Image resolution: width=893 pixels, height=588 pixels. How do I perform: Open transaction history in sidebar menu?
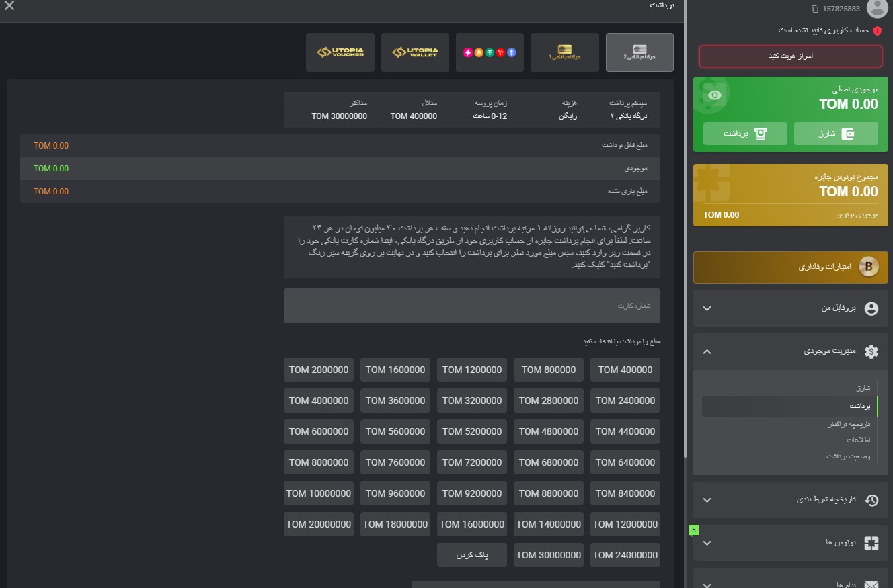(848, 425)
